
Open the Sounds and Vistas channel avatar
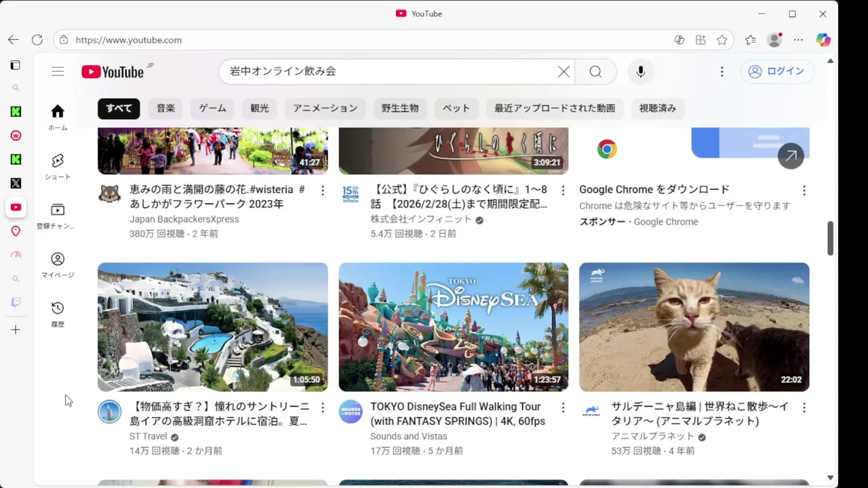pos(351,411)
